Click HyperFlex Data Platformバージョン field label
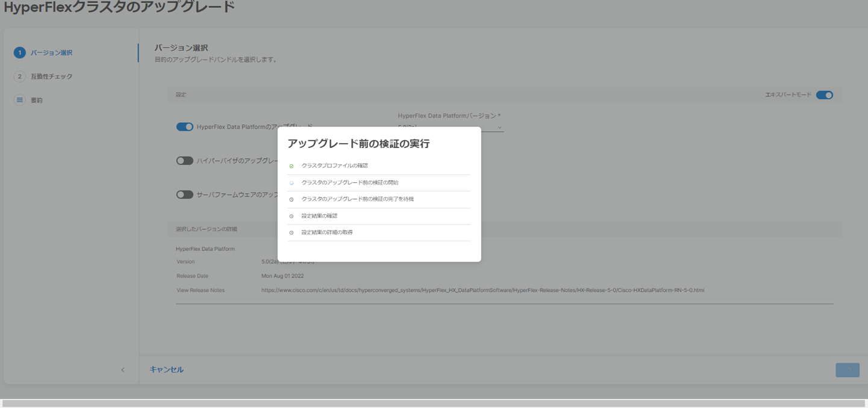 pos(449,116)
